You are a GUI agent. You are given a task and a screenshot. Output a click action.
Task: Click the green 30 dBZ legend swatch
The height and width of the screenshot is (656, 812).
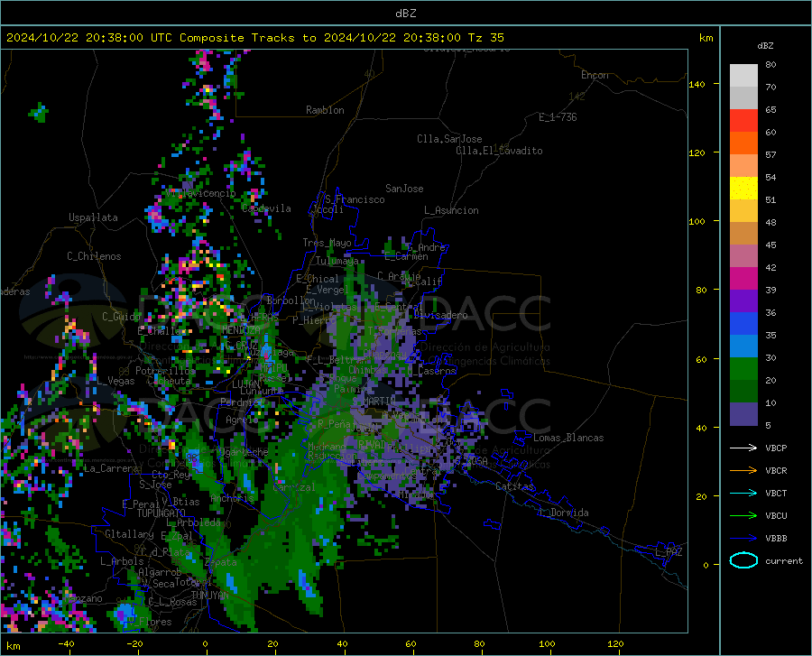tap(743, 369)
